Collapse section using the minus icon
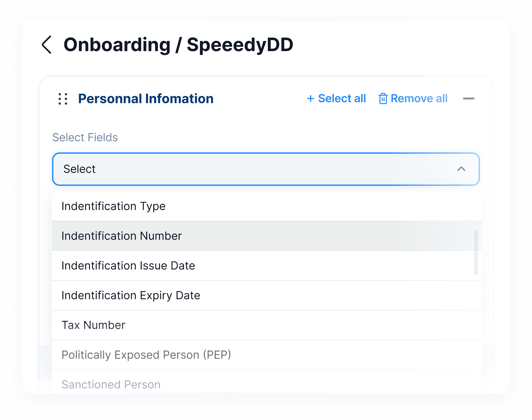Screen dimensions: 532x420 click(x=469, y=98)
